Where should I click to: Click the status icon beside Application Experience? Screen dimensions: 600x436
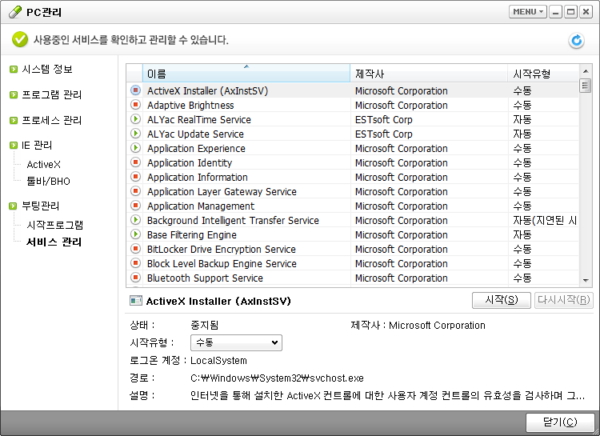tap(136, 148)
